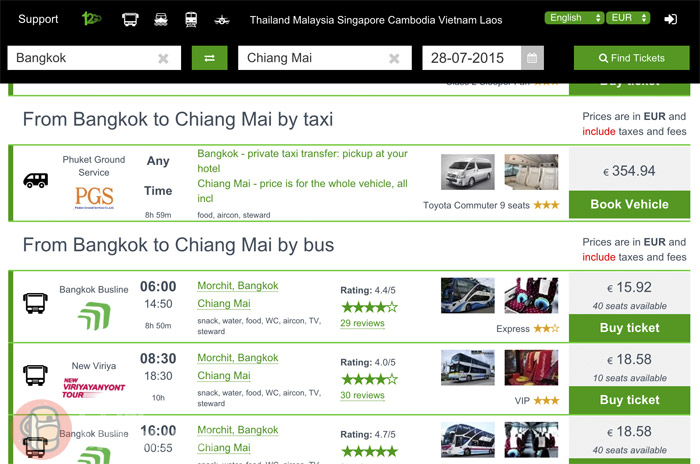
Task: Click the 06:00 departure time
Action: pyautogui.click(x=158, y=287)
